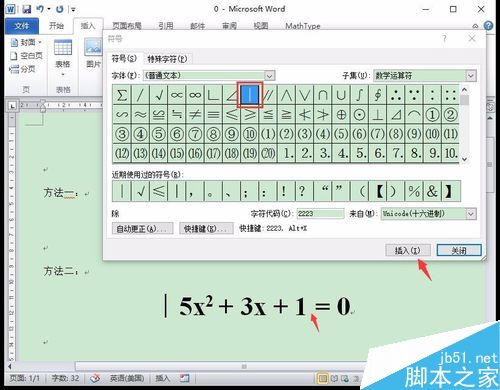
Task: Click the 方法二 text in the document
Action: 60,271
